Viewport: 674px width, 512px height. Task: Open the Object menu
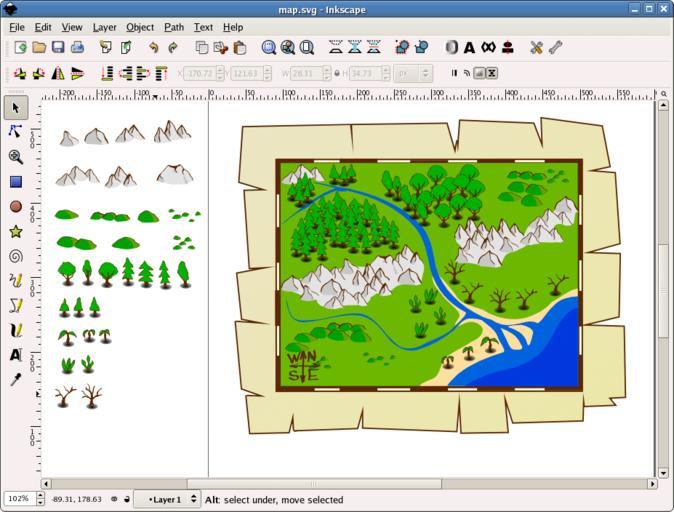(x=140, y=27)
